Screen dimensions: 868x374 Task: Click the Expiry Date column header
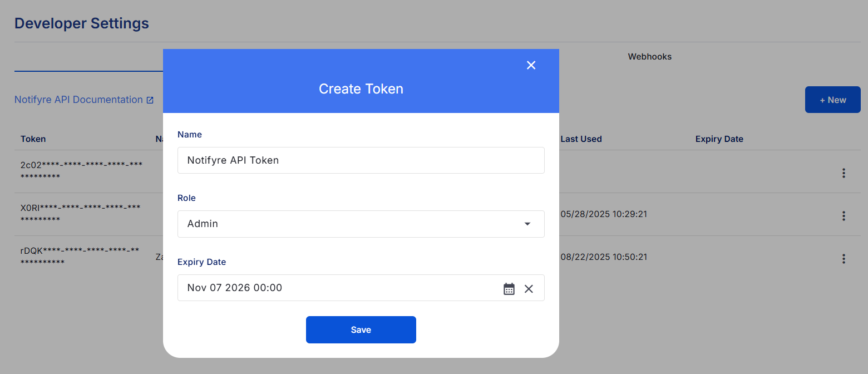pos(719,139)
